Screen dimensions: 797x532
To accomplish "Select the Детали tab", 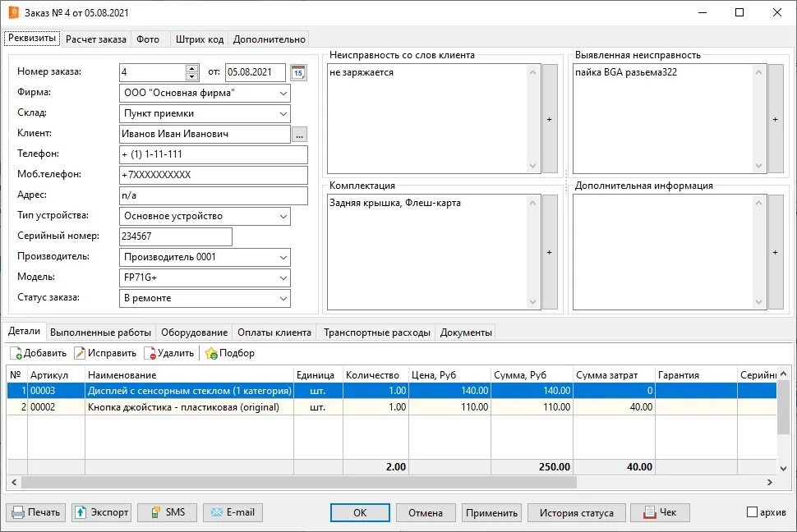I will point(24,331).
